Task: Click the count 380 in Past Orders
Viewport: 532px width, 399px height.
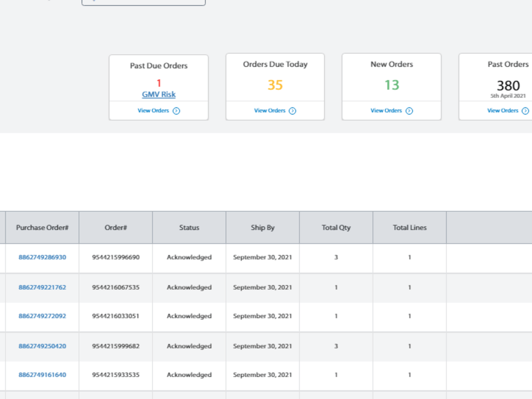Action: (508, 86)
